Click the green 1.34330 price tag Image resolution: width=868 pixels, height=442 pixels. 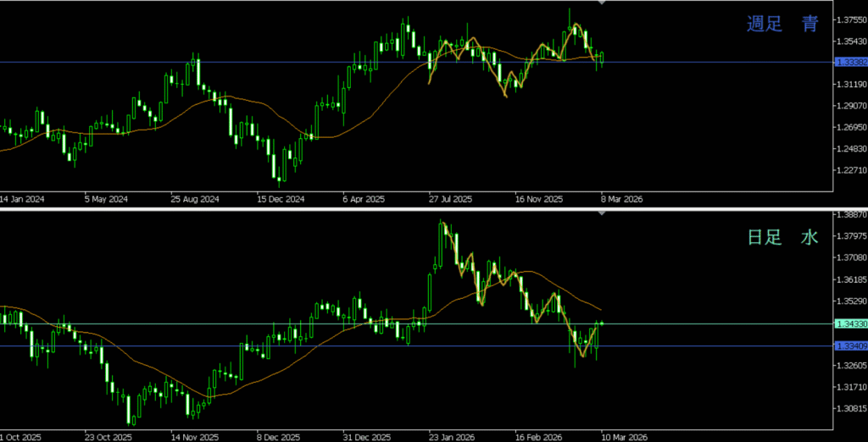click(x=850, y=323)
